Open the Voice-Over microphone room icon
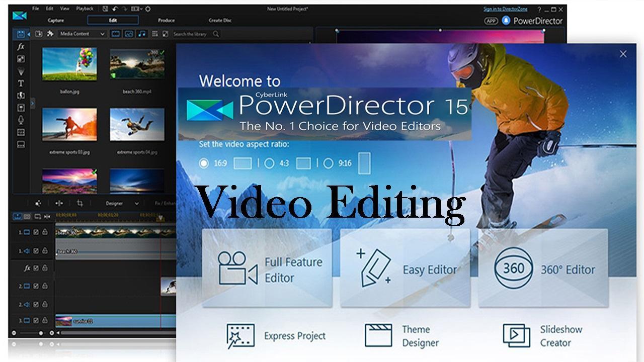Screen dimensions: 644x362 click(x=21, y=120)
